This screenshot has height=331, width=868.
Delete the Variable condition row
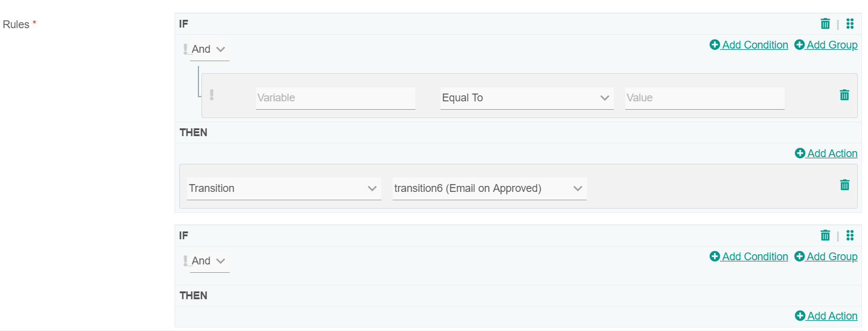[x=845, y=95]
